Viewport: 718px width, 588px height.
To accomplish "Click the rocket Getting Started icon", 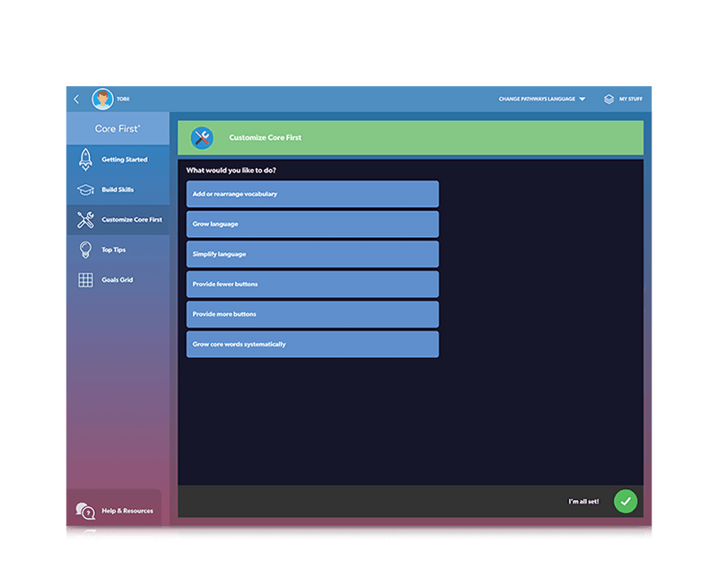I will pos(85,160).
